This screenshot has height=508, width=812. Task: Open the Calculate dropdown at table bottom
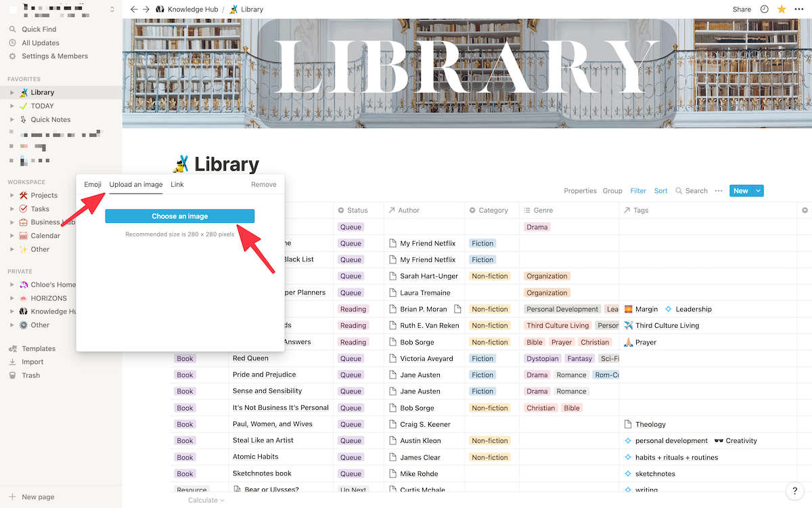point(206,500)
